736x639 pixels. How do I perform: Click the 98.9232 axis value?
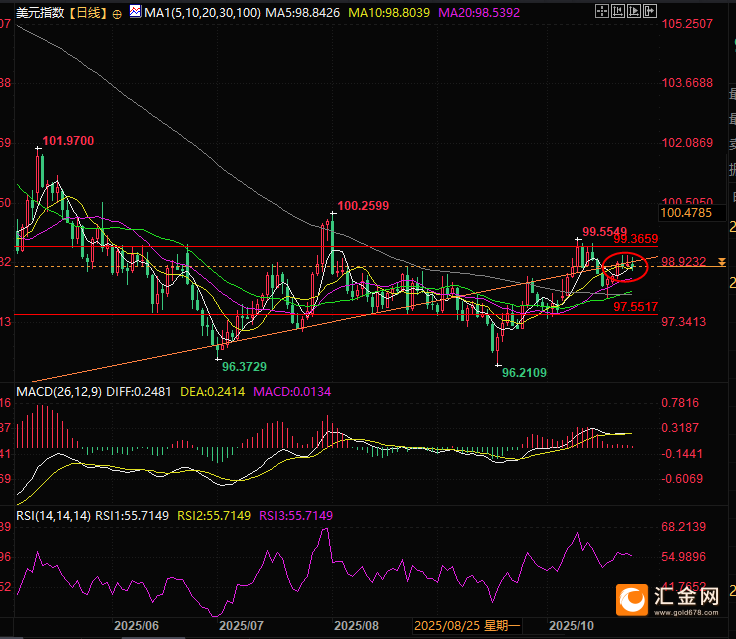pos(683,262)
